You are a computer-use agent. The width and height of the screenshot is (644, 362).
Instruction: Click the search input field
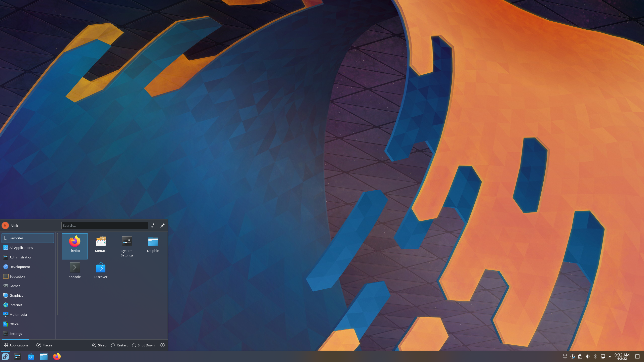(x=104, y=225)
